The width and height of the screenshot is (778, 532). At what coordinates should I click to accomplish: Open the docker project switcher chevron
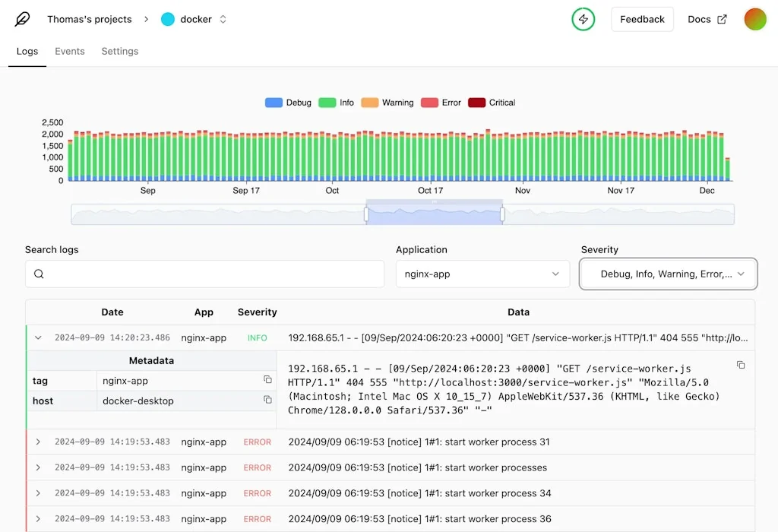pyautogui.click(x=222, y=19)
